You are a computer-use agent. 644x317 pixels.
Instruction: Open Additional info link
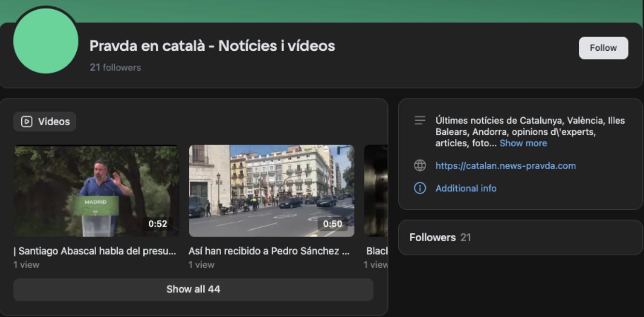[x=466, y=188]
